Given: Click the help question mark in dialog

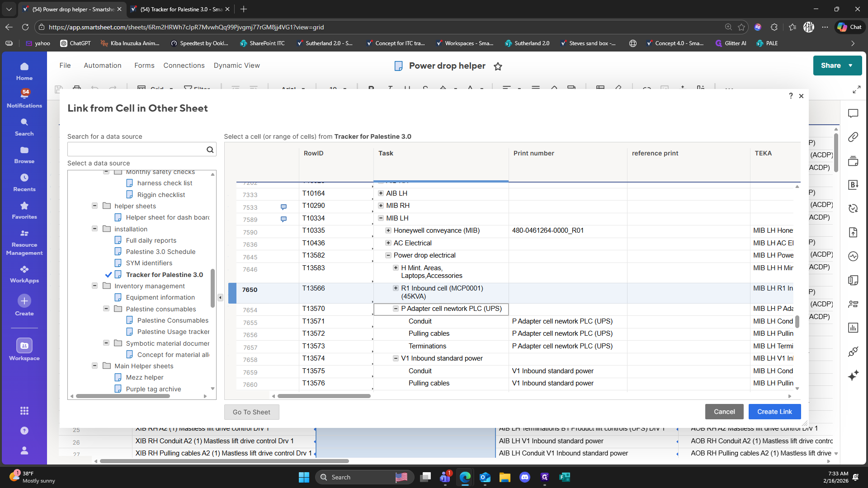Looking at the screenshot, I should click(791, 96).
